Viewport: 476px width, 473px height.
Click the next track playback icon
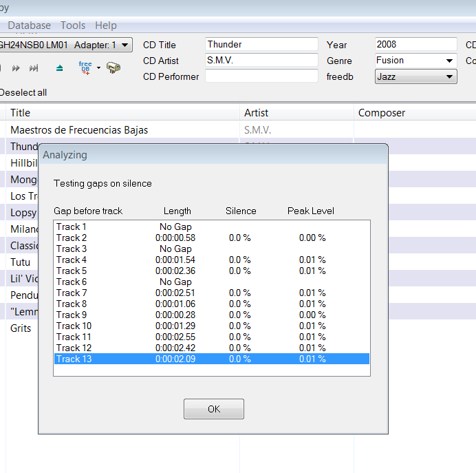pos(34,68)
